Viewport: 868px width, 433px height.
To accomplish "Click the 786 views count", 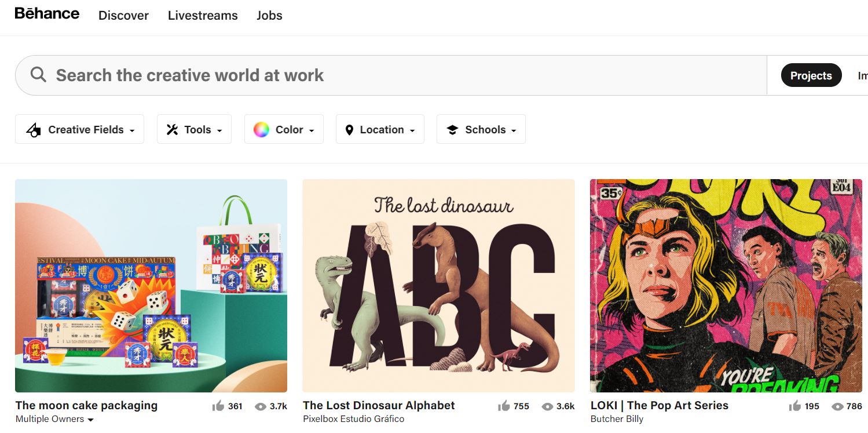I will 854,406.
